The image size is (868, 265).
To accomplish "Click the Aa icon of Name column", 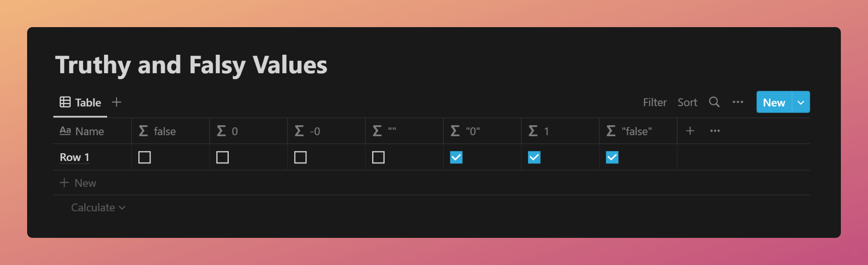I will tap(65, 131).
